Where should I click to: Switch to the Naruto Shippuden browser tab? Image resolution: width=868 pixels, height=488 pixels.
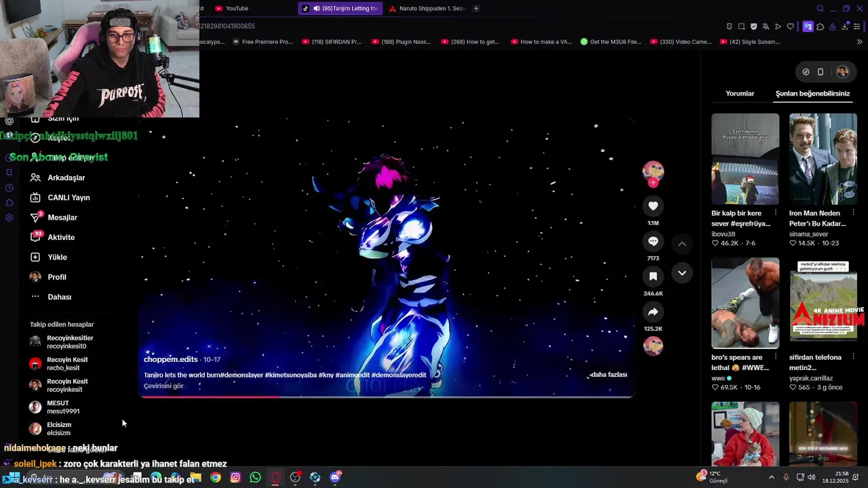(x=427, y=8)
